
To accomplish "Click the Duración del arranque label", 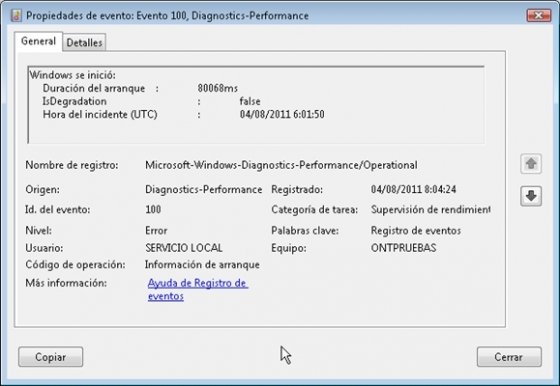I will tap(94, 88).
